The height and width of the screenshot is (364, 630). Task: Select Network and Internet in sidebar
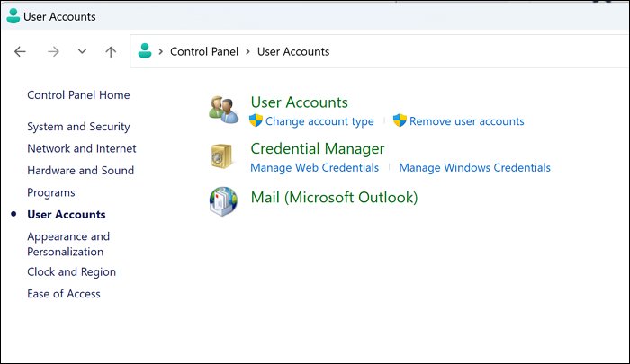[x=82, y=148]
